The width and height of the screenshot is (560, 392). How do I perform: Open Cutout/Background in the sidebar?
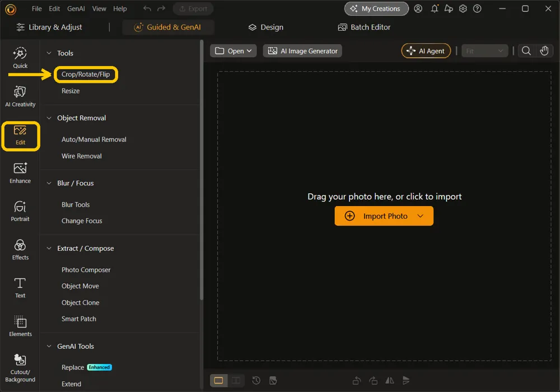[x=20, y=368]
